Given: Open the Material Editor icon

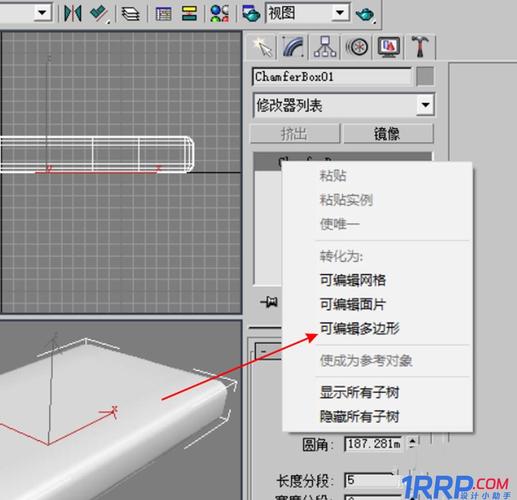Looking at the screenshot, I should point(220,13).
